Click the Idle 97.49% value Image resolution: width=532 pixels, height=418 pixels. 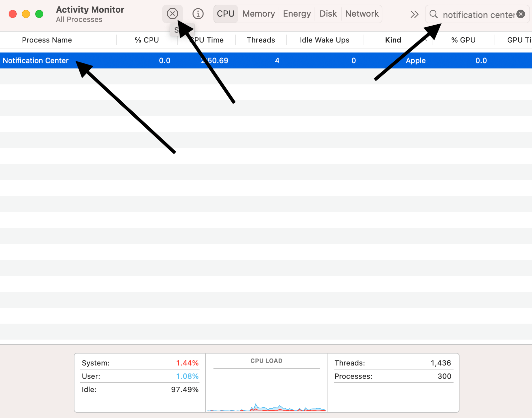point(185,389)
